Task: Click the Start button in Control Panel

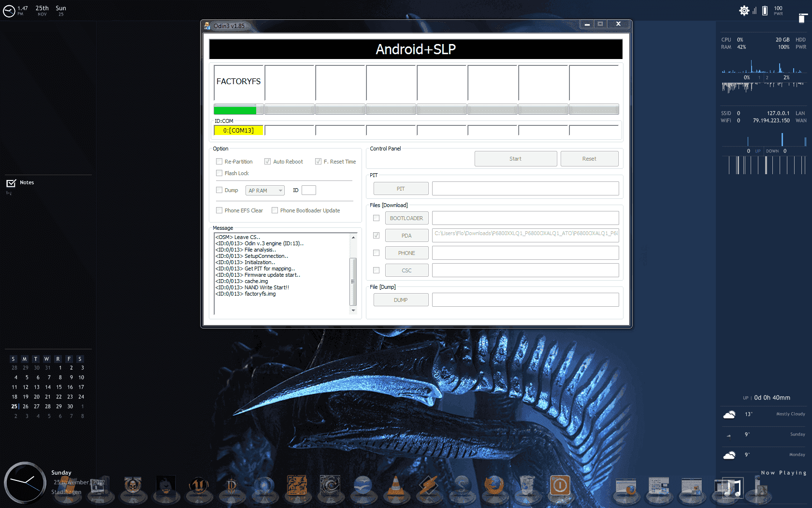Action: point(516,159)
